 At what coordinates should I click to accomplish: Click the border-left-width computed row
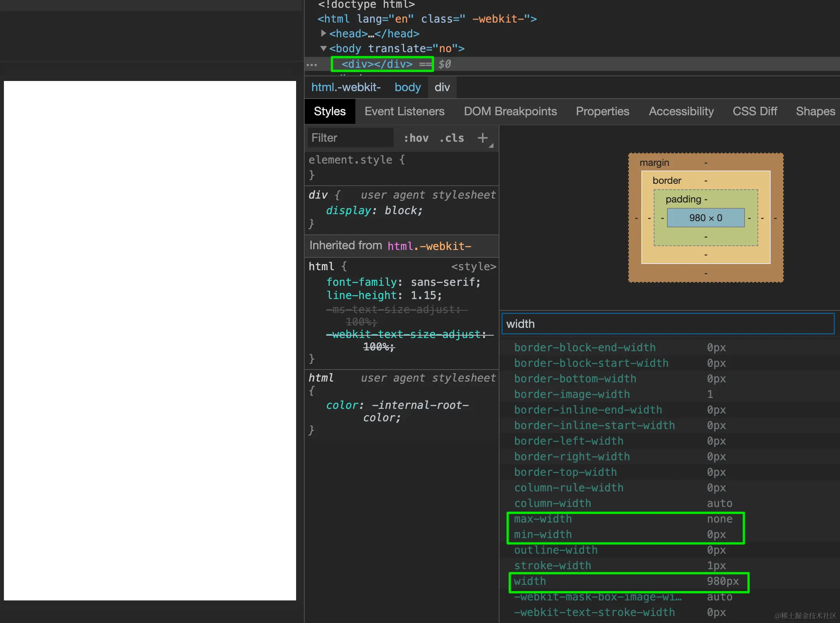click(669, 441)
